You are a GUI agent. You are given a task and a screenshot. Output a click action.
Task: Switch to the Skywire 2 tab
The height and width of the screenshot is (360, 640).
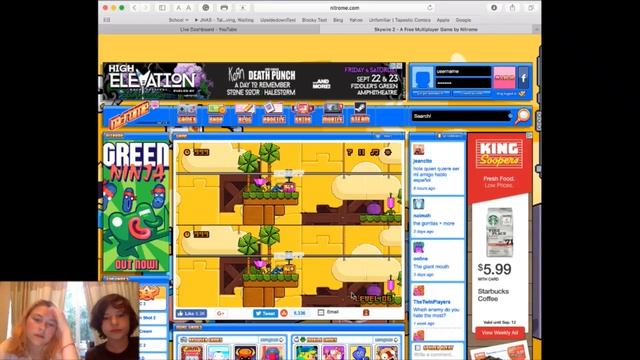click(x=426, y=29)
